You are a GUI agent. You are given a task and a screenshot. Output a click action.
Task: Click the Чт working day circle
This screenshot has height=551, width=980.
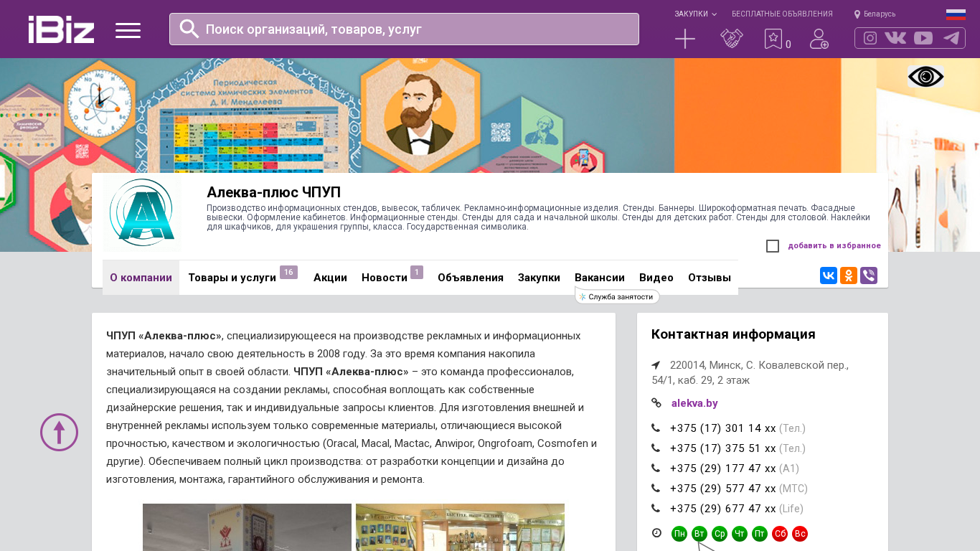click(x=740, y=534)
